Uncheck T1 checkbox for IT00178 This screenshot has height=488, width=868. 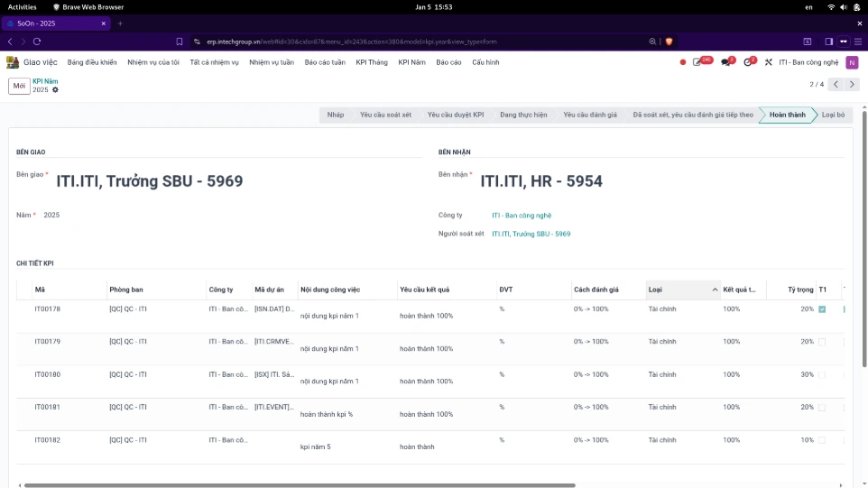[x=822, y=309]
